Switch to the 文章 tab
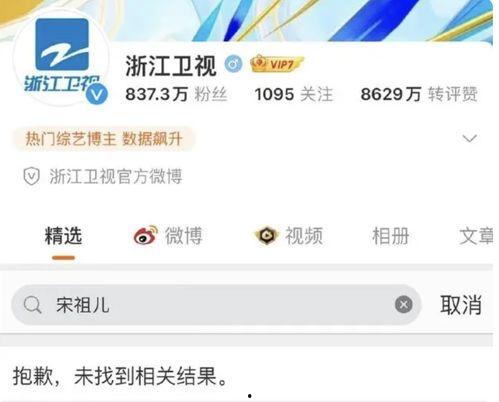The height and width of the screenshot is (402, 499). pos(477,236)
